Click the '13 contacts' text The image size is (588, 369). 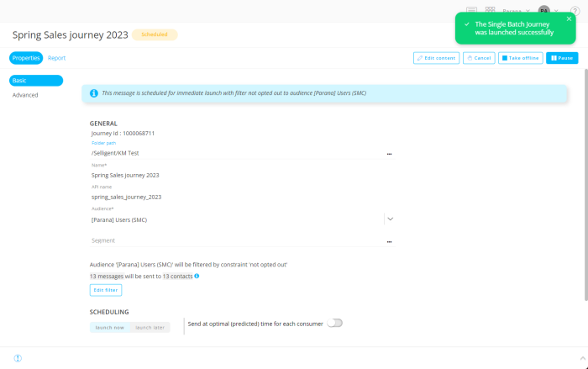pos(178,277)
